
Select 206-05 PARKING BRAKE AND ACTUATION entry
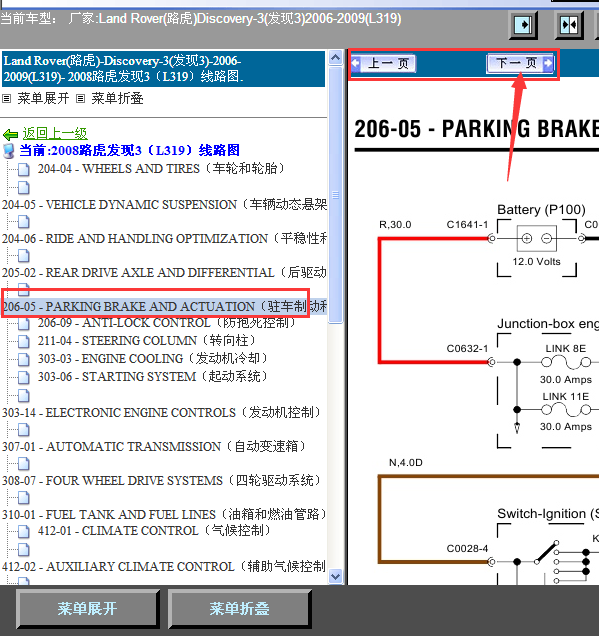[164, 307]
